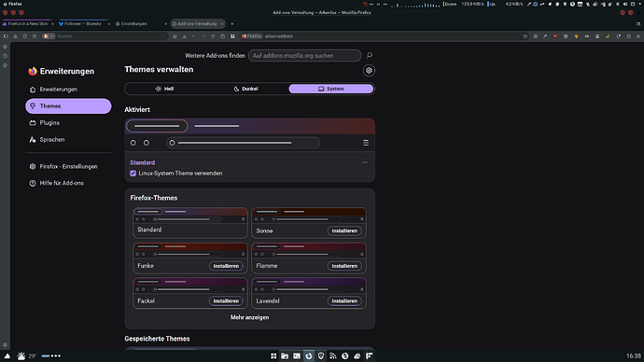Image resolution: width=644 pixels, height=362 pixels.
Task: Install the Lavendel theme
Action: (x=344, y=300)
